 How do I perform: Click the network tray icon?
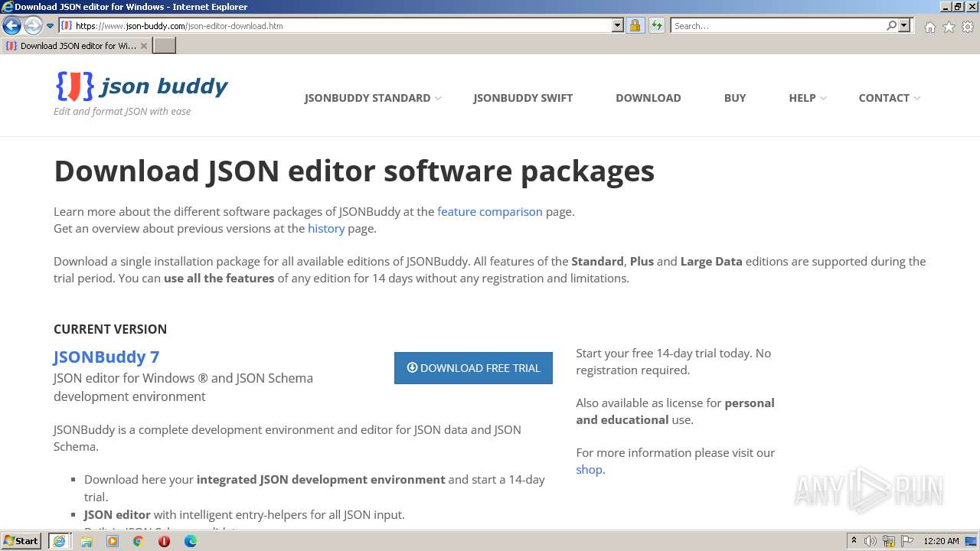tap(889, 541)
